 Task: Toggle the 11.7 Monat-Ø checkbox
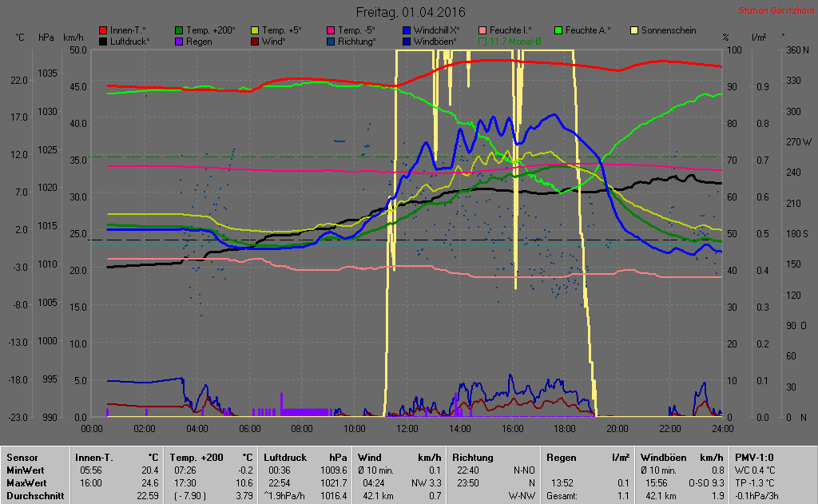click(x=483, y=42)
